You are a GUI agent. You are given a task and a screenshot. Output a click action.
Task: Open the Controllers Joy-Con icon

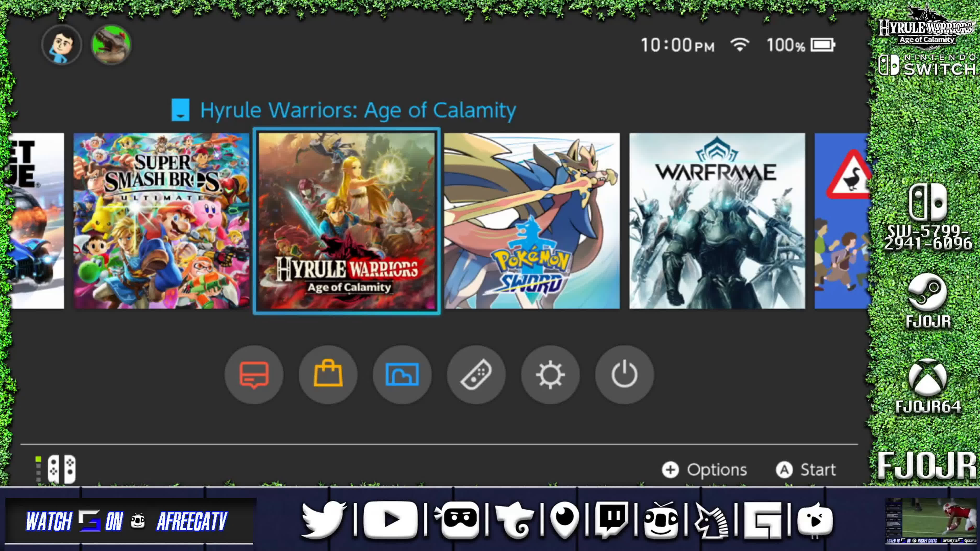coord(476,375)
